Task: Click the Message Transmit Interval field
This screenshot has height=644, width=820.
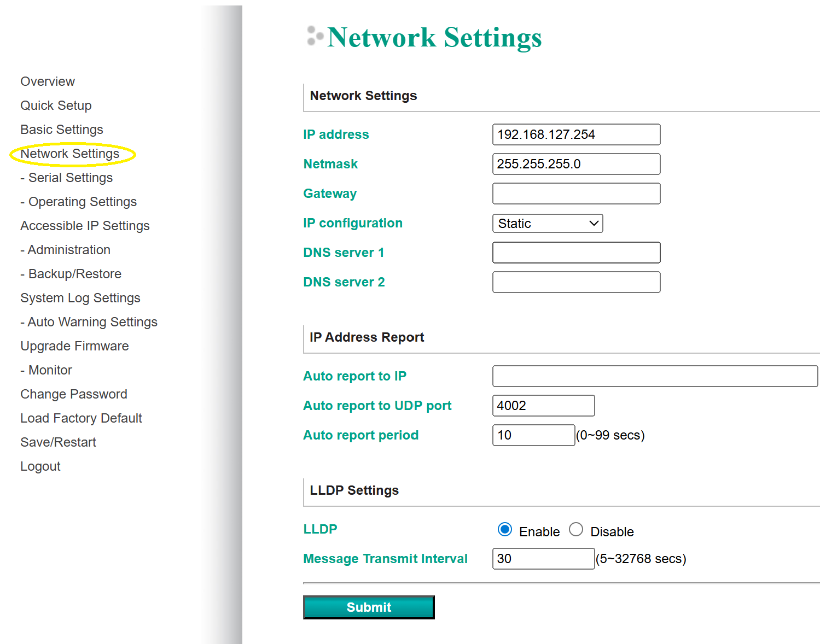Action: pyautogui.click(x=543, y=559)
